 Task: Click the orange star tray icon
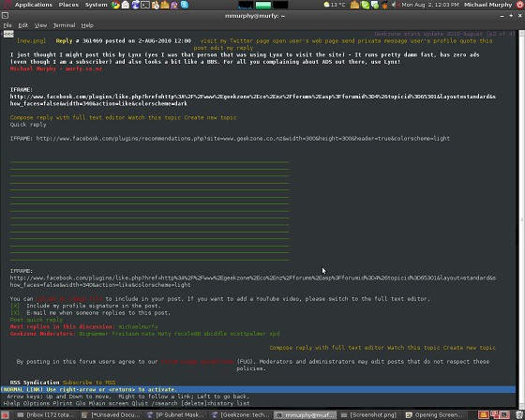[384, 5]
